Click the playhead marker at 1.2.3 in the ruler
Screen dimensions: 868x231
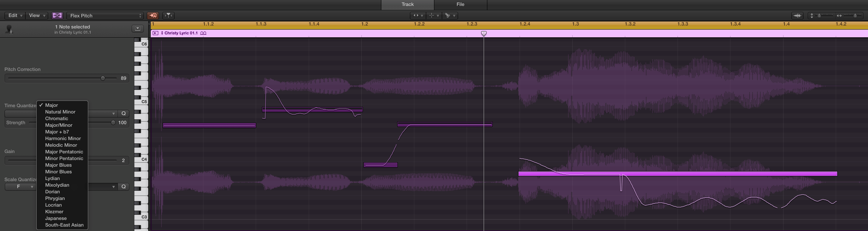pyautogui.click(x=484, y=33)
